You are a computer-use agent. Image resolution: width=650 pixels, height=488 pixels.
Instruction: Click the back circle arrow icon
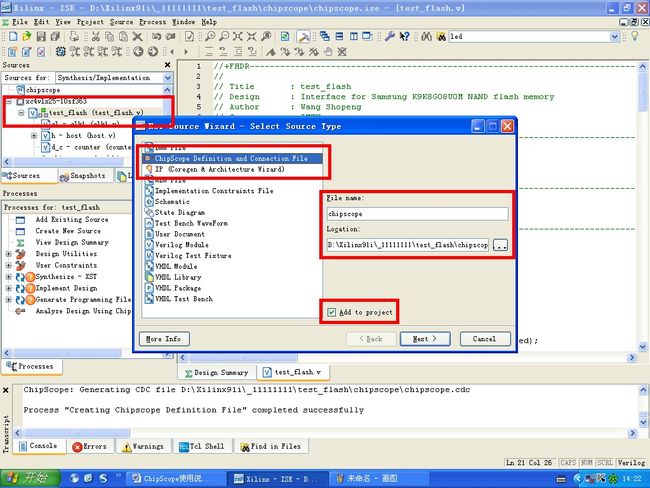(138, 51)
